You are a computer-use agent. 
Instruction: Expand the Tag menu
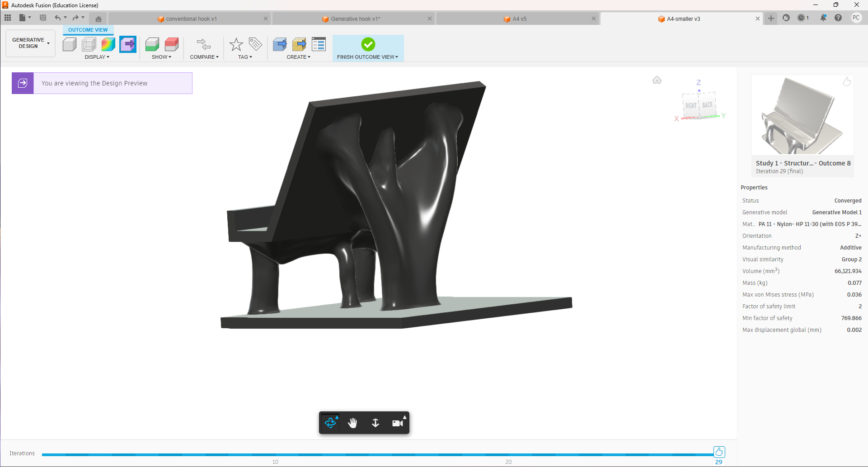(245, 57)
